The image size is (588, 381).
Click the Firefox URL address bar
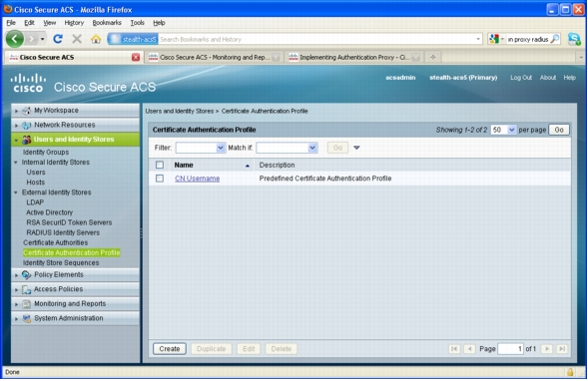click(294, 39)
